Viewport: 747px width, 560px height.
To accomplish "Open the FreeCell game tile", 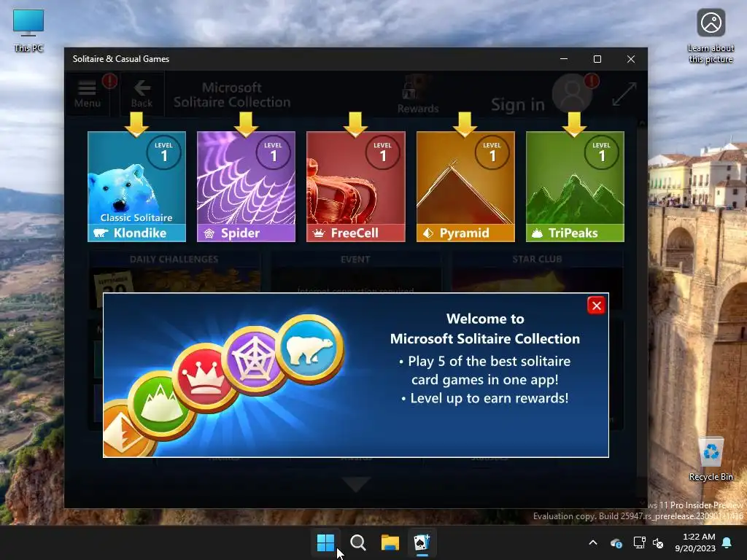I will click(x=356, y=187).
